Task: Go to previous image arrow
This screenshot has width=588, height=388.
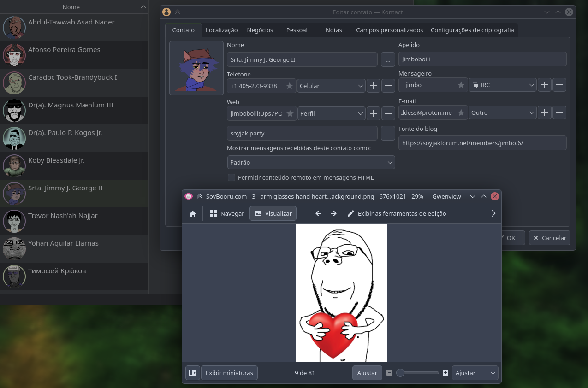Action: pos(318,213)
